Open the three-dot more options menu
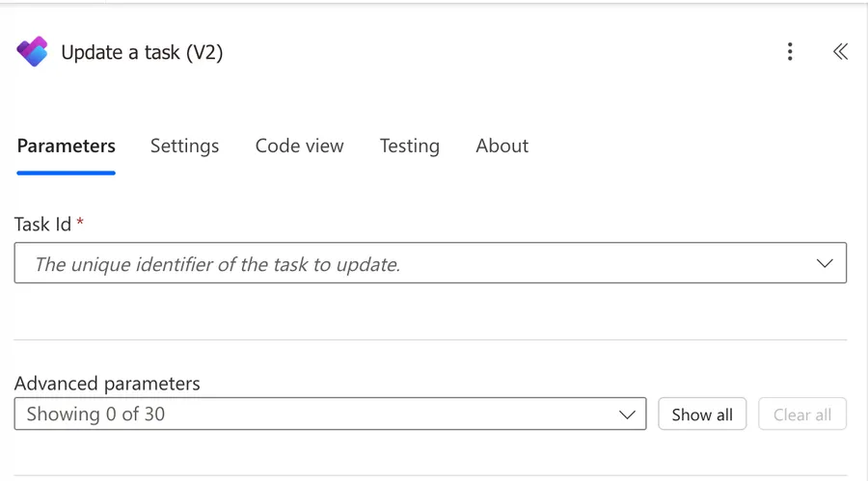868x481 pixels. click(790, 51)
